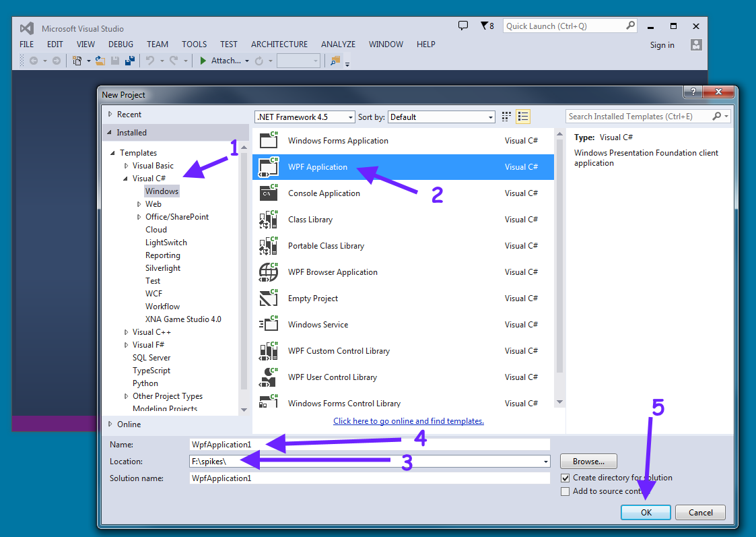This screenshot has width=756, height=537.
Task: Click the template list vertical scrollbar
Action: (x=559, y=256)
